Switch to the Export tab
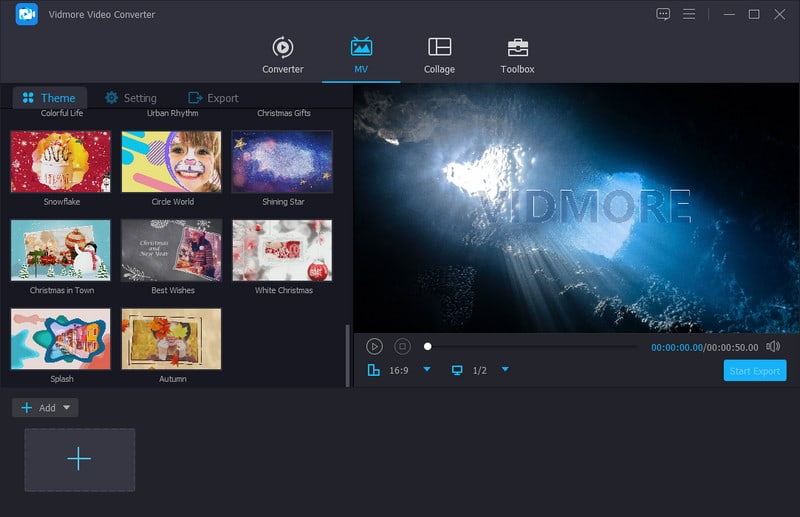Screen dimensions: 800x517 tap(213, 98)
